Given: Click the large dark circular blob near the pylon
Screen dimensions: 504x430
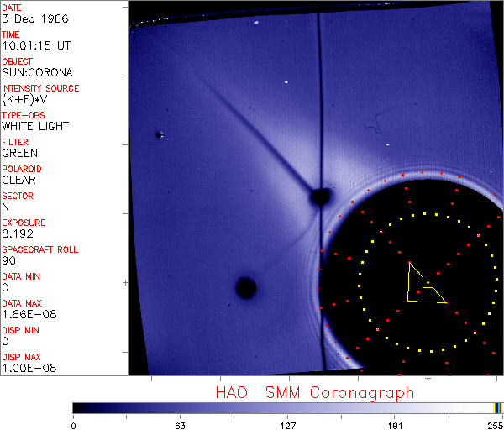Looking at the screenshot, I should click(x=319, y=197).
